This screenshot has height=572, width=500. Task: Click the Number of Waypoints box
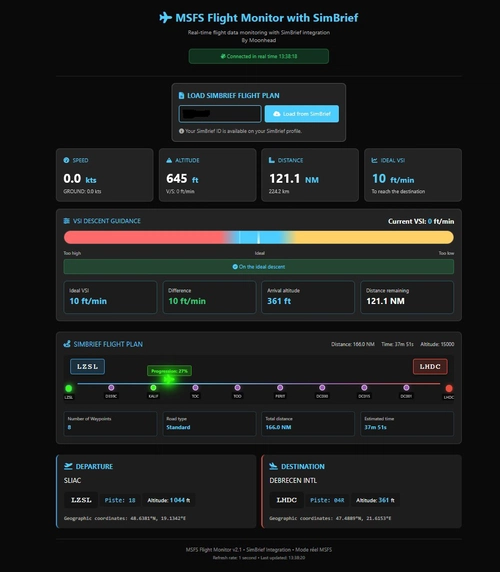110,424
